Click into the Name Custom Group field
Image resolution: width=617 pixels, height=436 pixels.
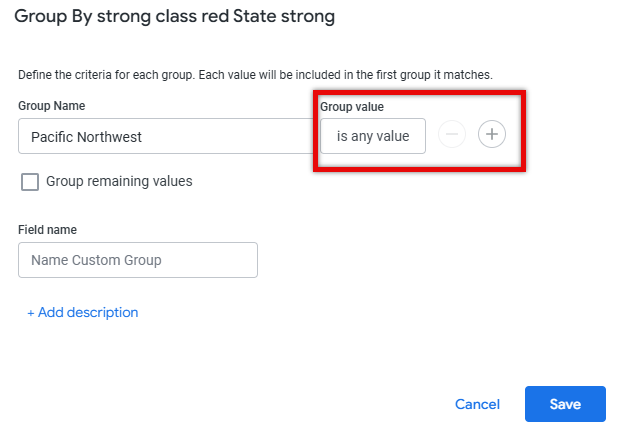pos(138,260)
